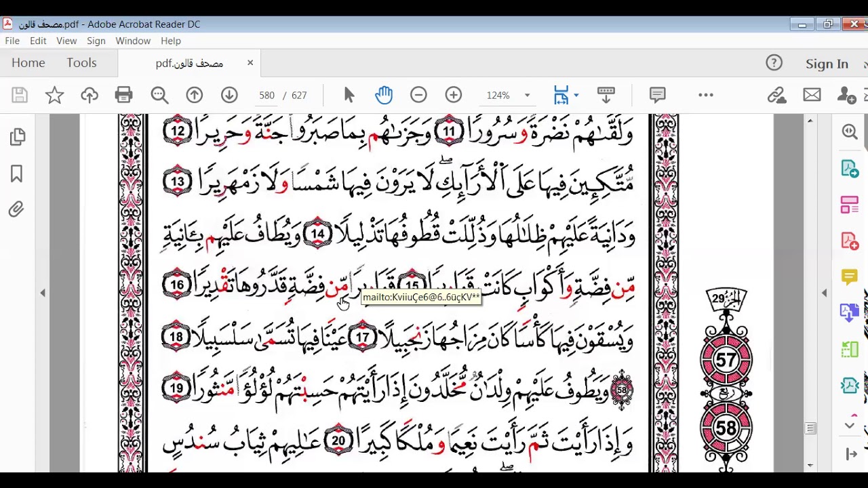
Task: Click Sign In link
Action: click(827, 64)
